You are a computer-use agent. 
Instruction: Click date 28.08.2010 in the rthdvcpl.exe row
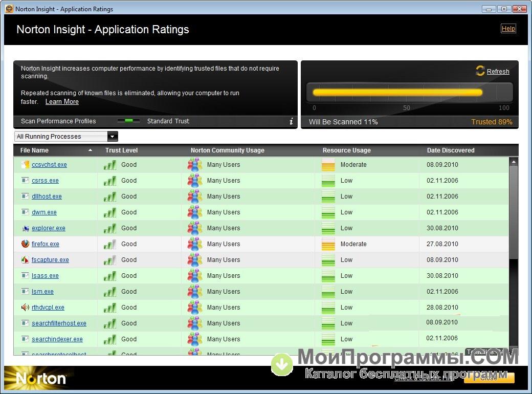(x=442, y=307)
